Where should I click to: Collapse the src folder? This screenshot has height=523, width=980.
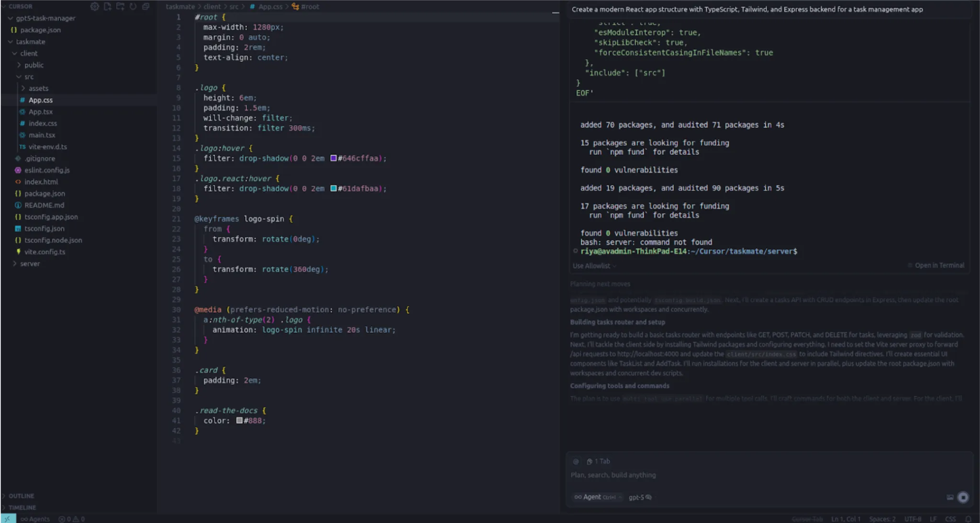[29, 76]
